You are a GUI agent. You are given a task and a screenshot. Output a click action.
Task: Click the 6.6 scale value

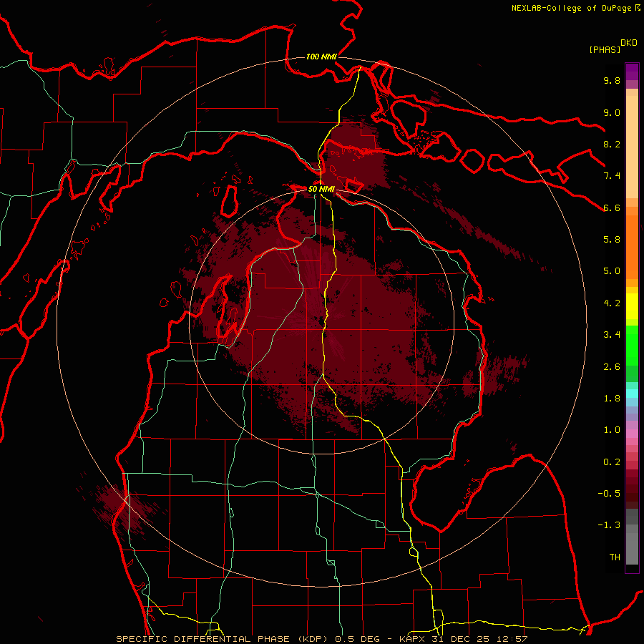(x=612, y=208)
